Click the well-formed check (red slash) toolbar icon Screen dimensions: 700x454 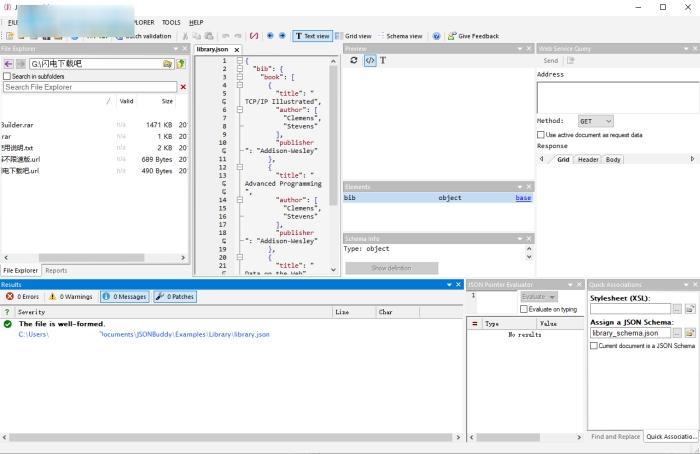tap(254, 36)
